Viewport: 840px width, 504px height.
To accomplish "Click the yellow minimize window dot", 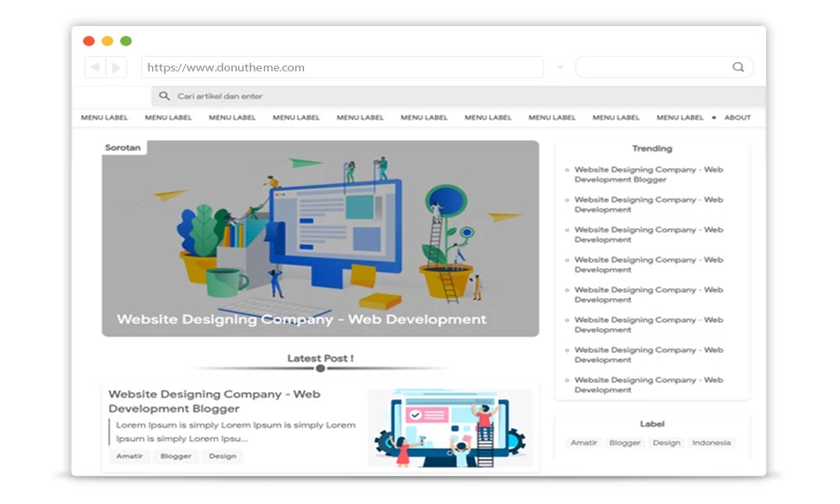I will click(108, 41).
